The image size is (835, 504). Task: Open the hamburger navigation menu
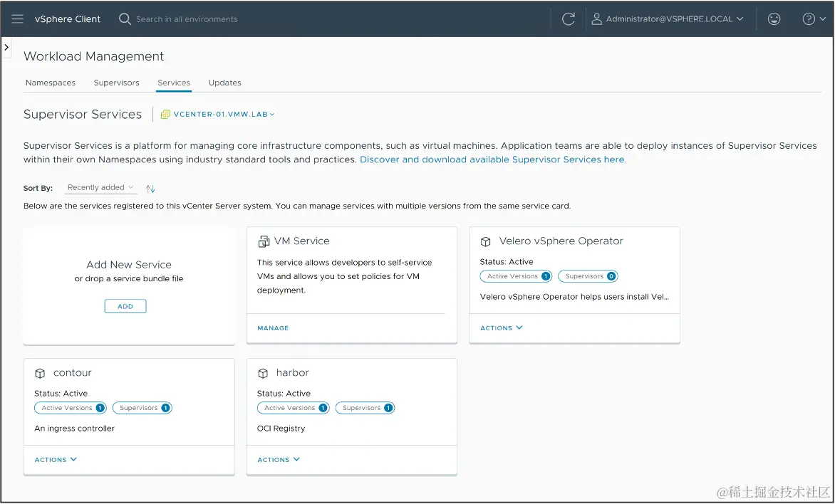pos(18,19)
